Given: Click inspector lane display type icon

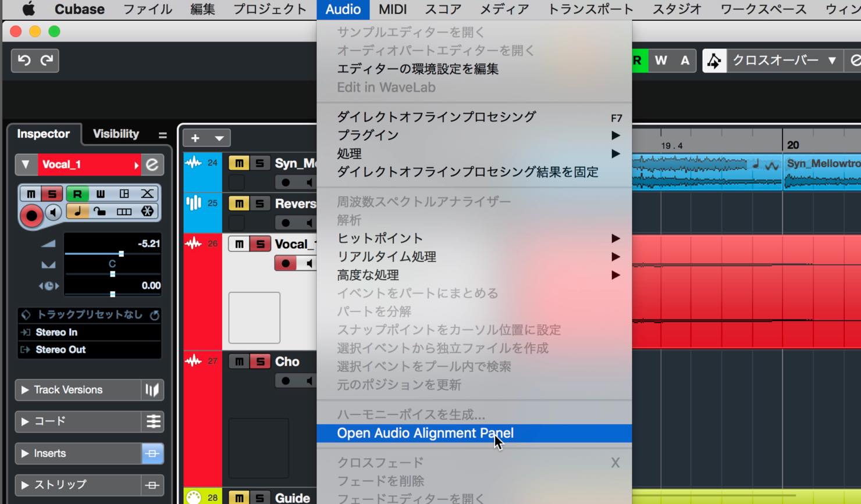Looking at the screenshot, I should [124, 194].
